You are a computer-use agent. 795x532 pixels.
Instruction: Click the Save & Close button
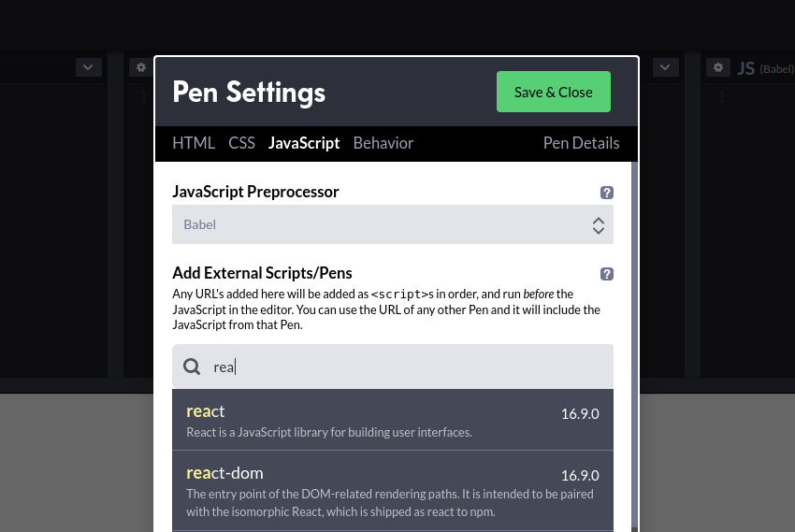coord(553,92)
